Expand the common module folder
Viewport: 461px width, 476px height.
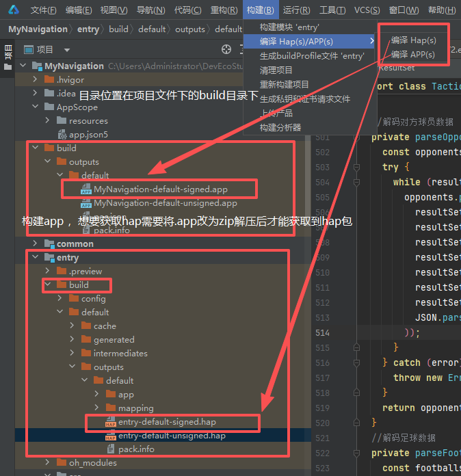tap(35, 244)
